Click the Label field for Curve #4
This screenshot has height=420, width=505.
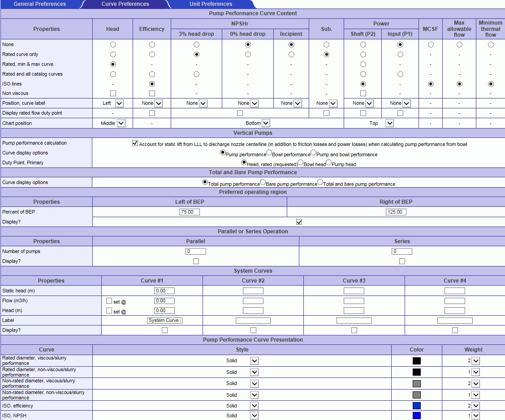tap(455, 321)
